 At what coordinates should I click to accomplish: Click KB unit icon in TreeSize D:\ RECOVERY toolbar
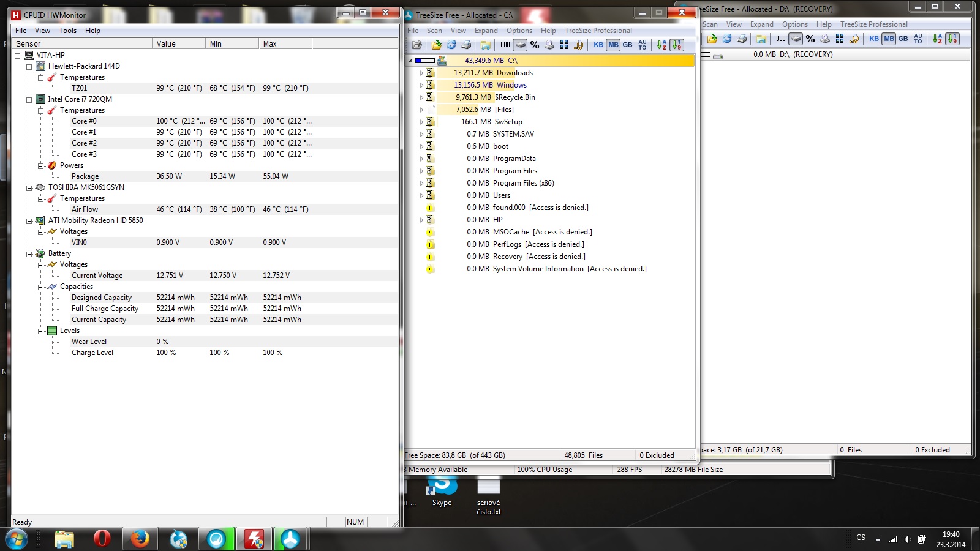pos(874,39)
